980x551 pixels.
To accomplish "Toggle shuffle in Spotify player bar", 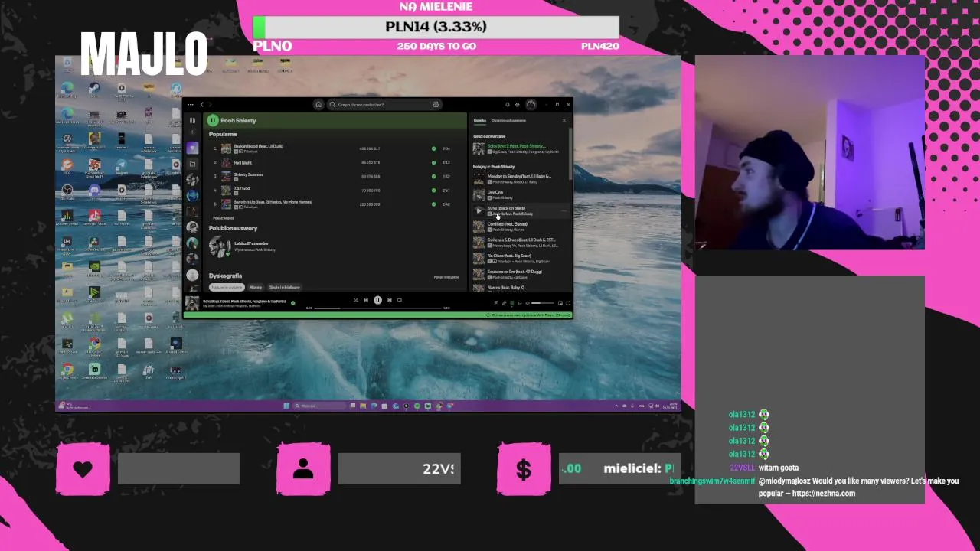I will (x=355, y=300).
